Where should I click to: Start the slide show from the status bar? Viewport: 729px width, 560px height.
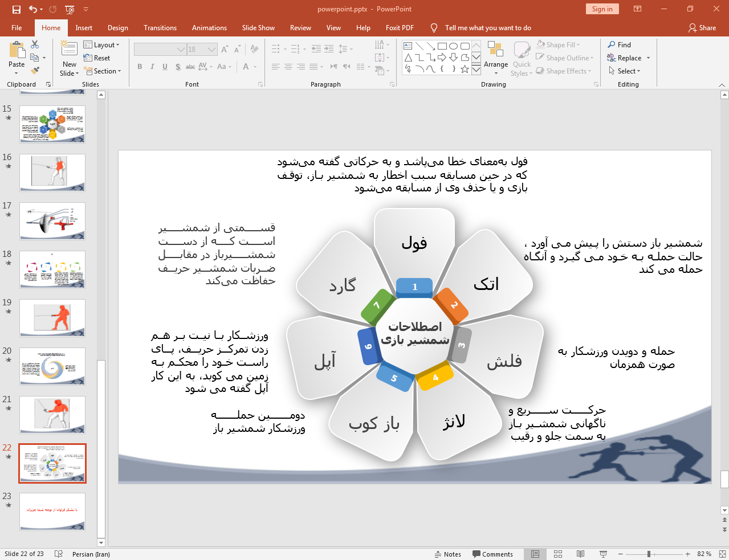pyautogui.click(x=603, y=554)
